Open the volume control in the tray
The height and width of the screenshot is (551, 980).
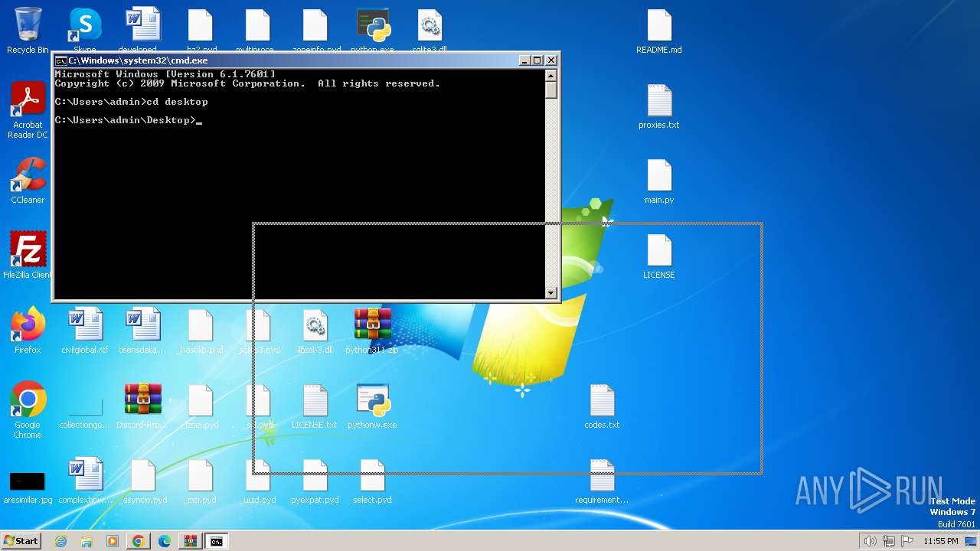point(871,541)
